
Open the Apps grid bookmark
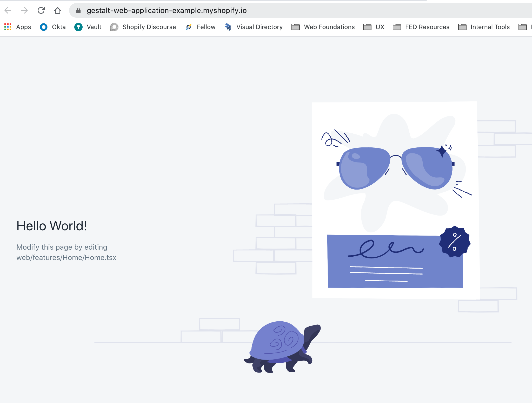click(18, 27)
